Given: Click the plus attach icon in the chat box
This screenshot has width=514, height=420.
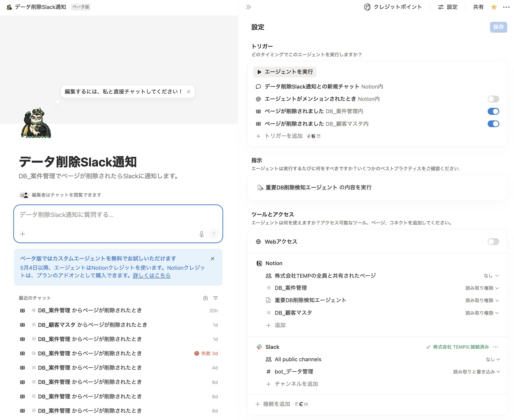Looking at the screenshot, I should coord(22,234).
